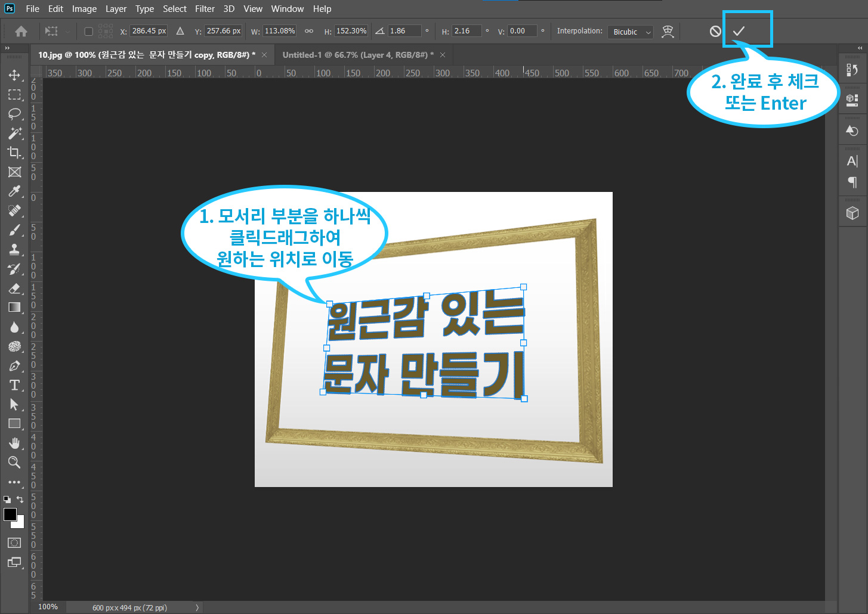Click the vertical skew field
Viewport: 868px width, 614px height.
click(523, 31)
